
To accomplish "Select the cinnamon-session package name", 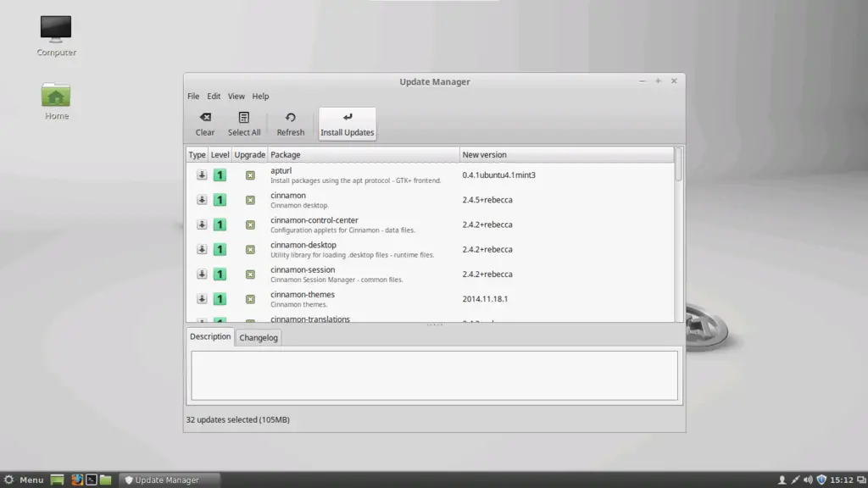I will click(303, 270).
